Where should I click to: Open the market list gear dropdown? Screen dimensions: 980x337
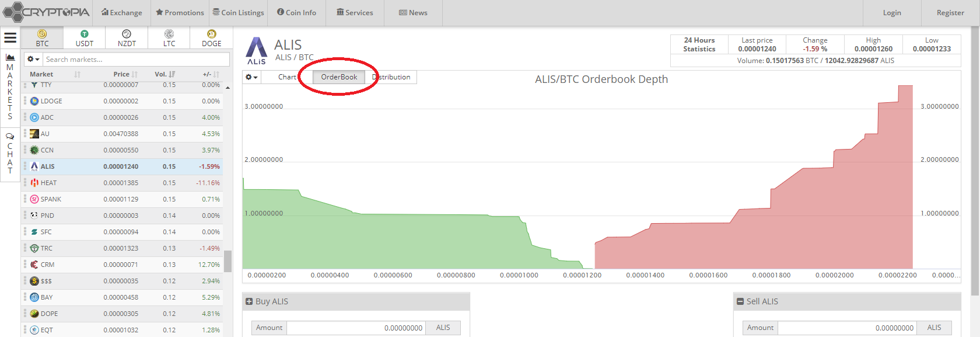click(x=33, y=60)
